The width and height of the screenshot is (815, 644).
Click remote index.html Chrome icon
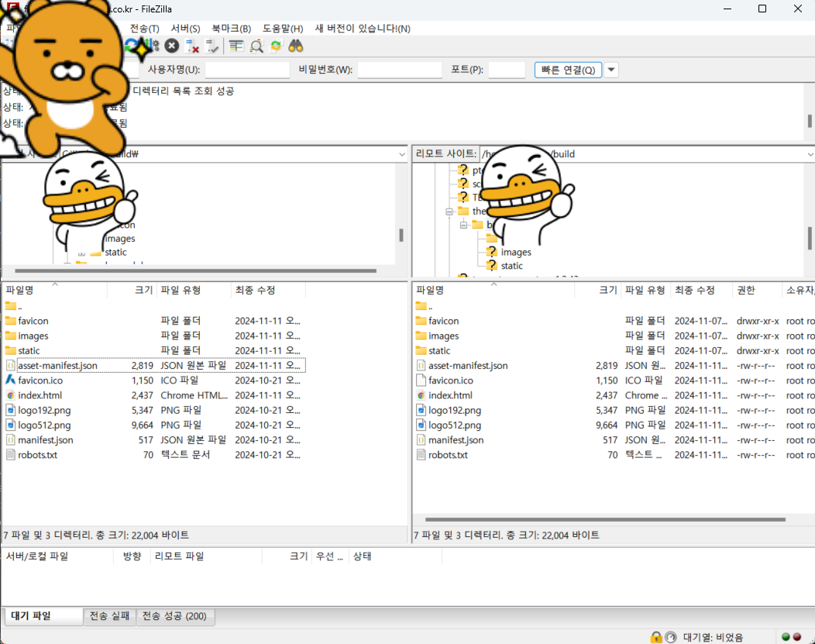click(421, 395)
